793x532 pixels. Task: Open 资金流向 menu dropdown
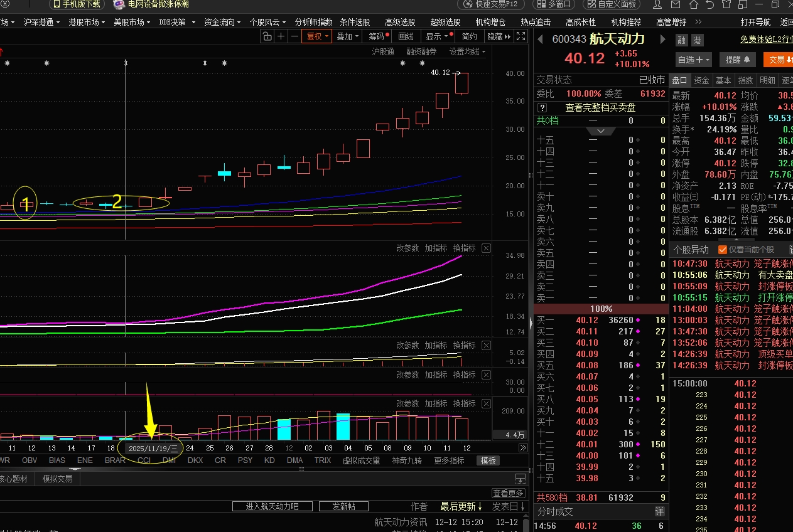tap(222, 22)
